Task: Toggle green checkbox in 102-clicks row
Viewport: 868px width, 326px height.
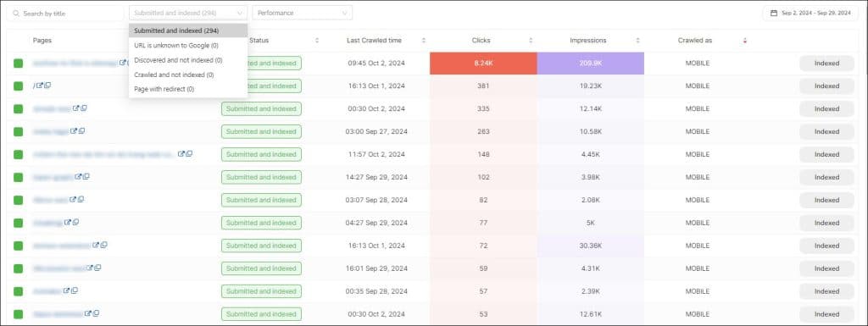Action: click(x=19, y=177)
